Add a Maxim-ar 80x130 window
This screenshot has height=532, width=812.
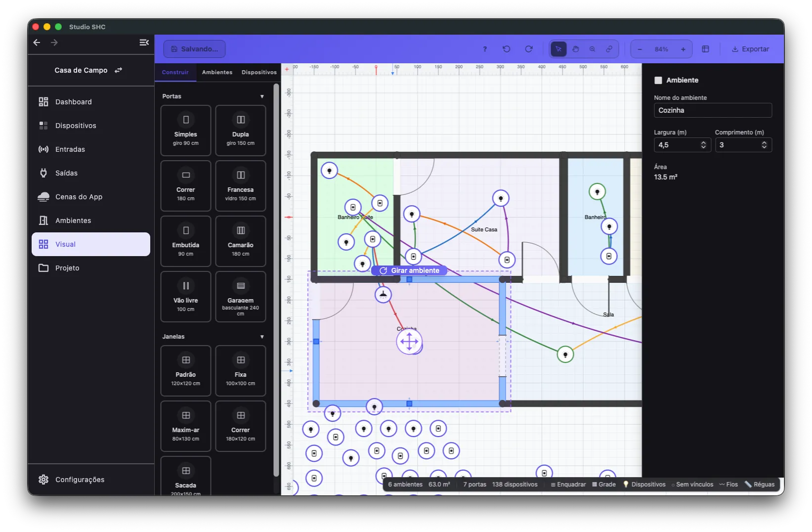point(186,426)
